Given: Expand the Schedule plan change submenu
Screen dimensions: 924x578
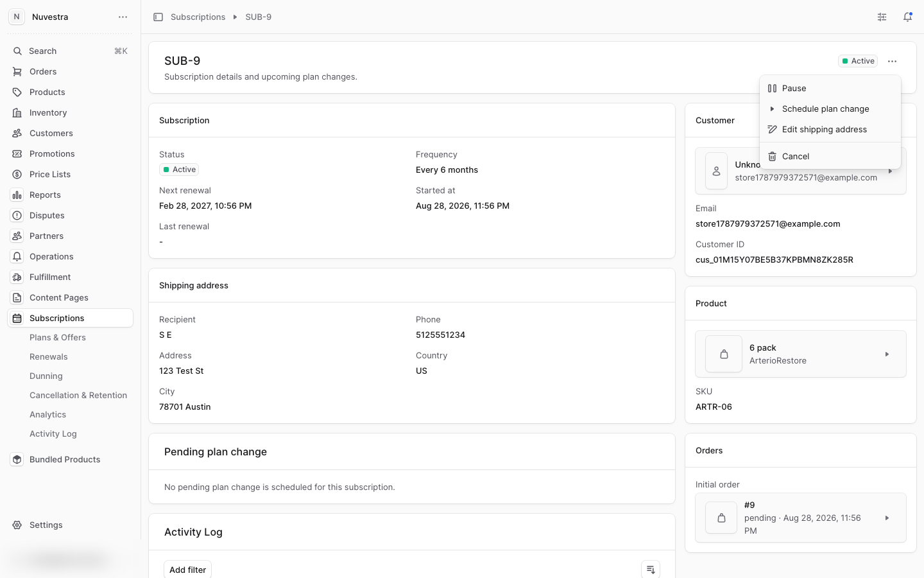Looking at the screenshot, I should (x=830, y=109).
